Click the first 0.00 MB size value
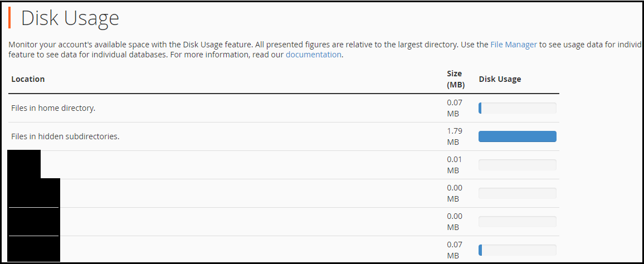 click(454, 193)
